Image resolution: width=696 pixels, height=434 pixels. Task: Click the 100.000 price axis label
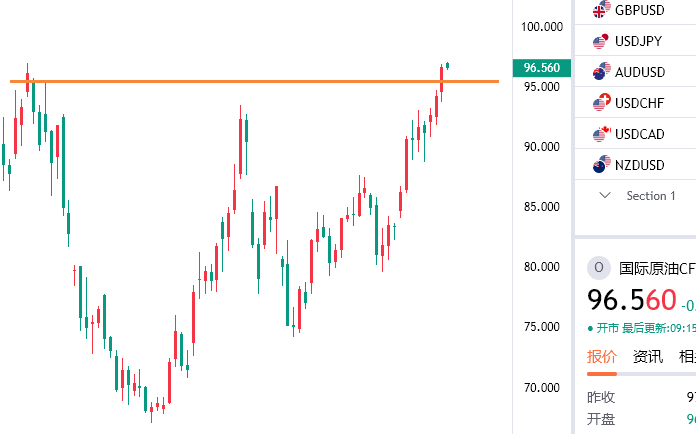point(542,27)
